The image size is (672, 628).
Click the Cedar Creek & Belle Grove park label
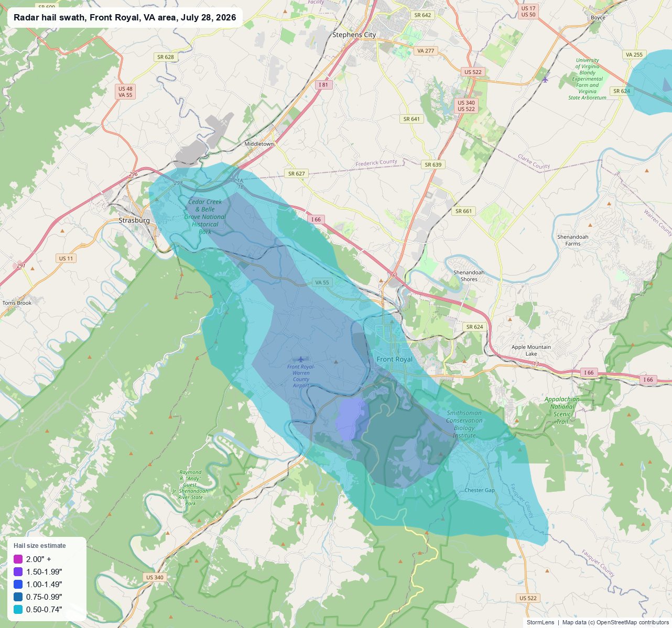pyautogui.click(x=205, y=216)
